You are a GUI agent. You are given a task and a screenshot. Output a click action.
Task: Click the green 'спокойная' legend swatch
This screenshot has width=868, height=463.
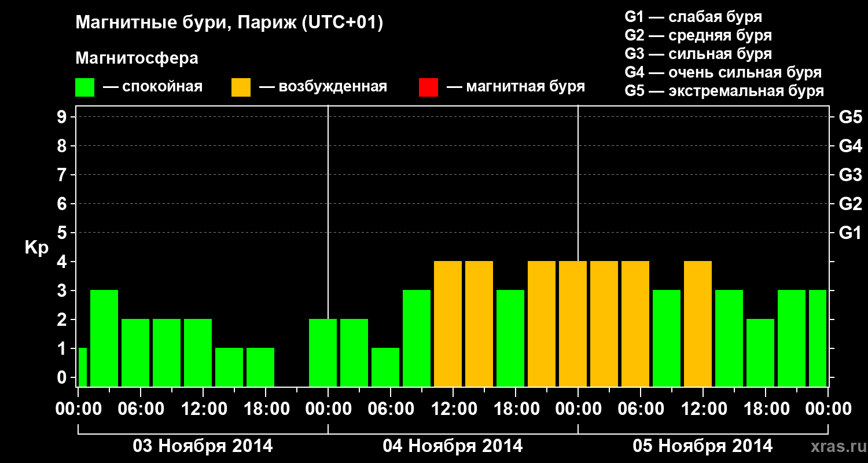pos(85,87)
